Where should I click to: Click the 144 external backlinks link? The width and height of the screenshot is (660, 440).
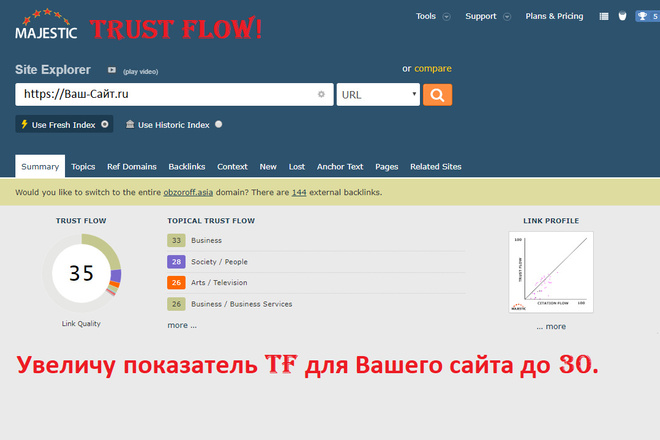[x=299, y=192]
